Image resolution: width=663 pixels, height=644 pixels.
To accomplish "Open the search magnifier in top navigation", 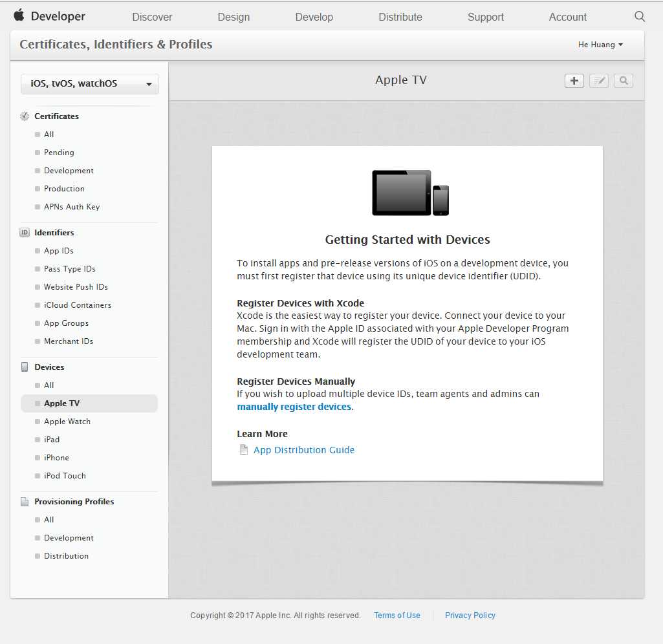I will click(640, 16).
